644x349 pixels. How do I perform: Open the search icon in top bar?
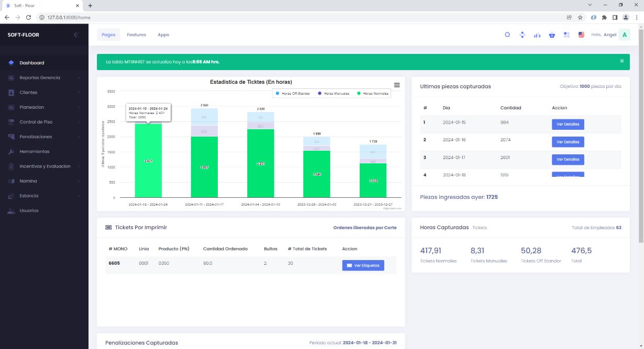tap(507, 35)
